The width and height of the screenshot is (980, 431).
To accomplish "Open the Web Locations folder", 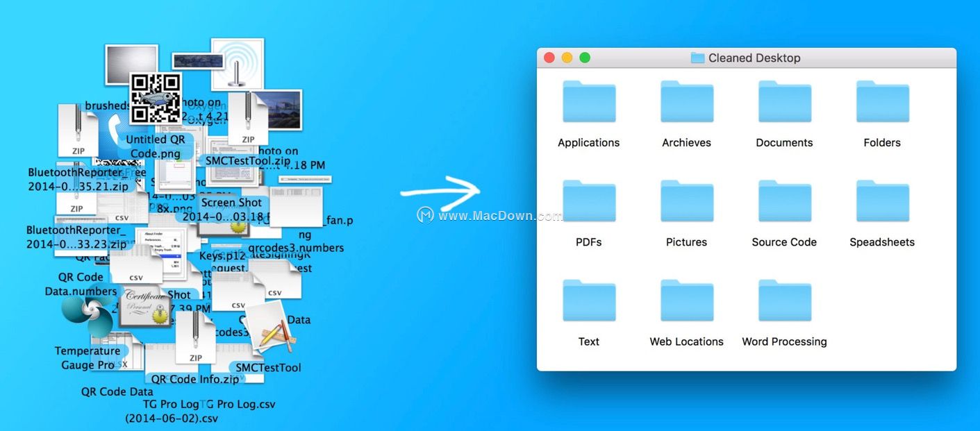I will [x=686, y=301].
